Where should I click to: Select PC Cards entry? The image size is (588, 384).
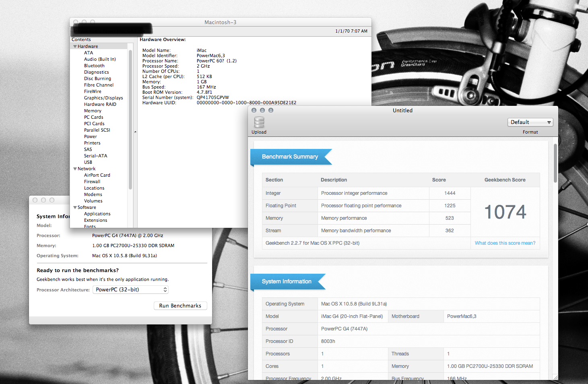93,117
